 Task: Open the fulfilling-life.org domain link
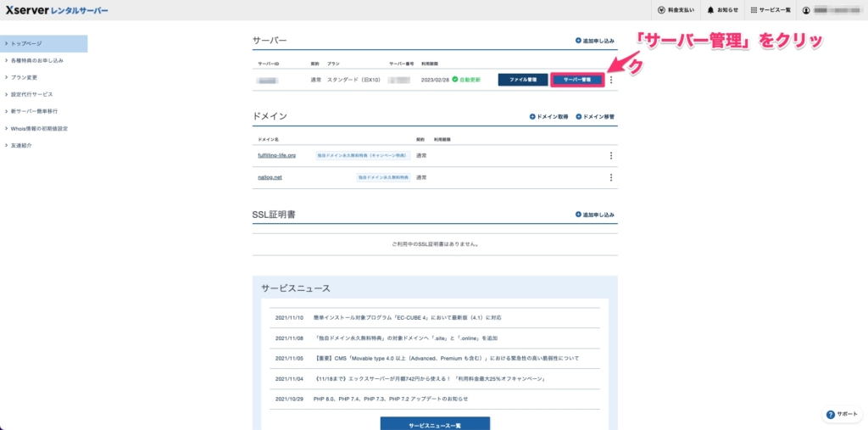click(x=276, y=155)
